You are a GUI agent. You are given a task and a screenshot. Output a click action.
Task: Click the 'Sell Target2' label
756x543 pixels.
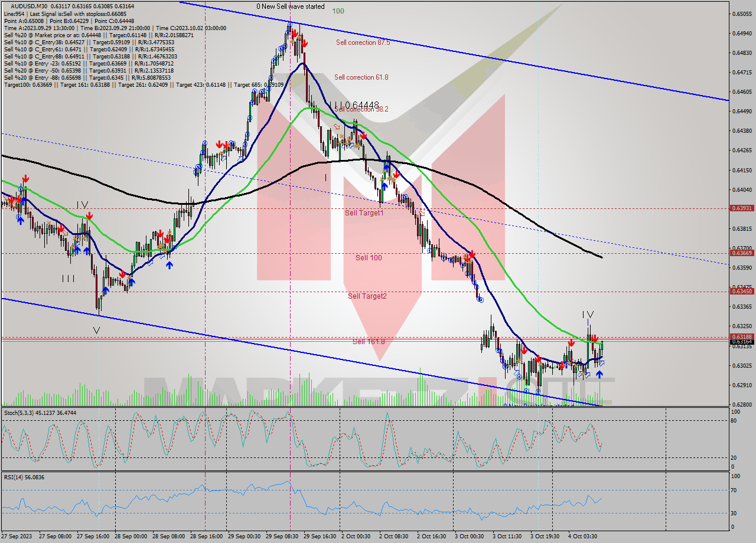[367, 296]
